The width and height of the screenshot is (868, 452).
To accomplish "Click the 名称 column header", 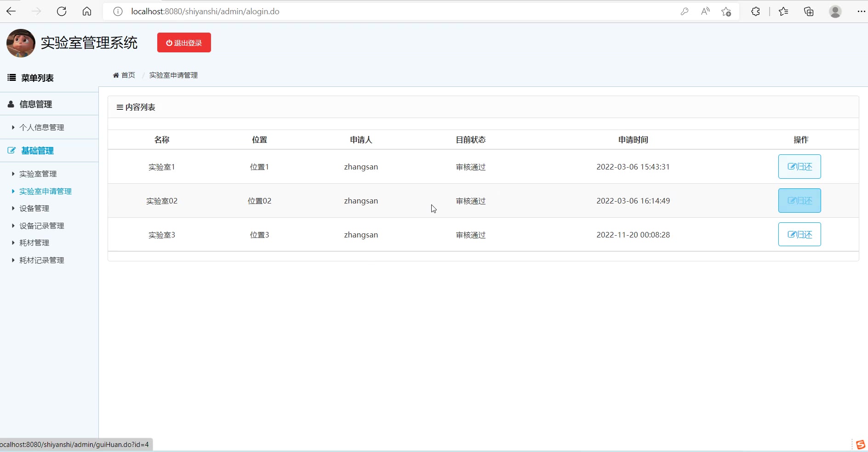I will 162,140.
